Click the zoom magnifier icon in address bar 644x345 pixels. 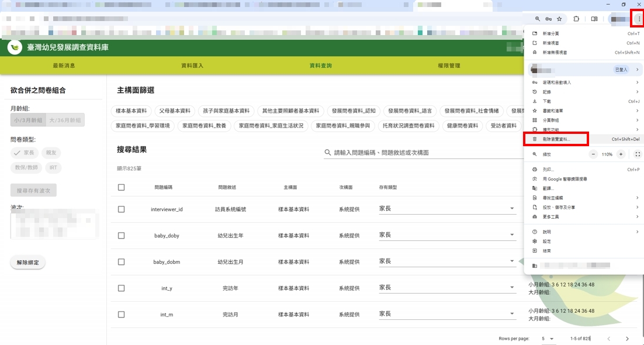(538, 19)
